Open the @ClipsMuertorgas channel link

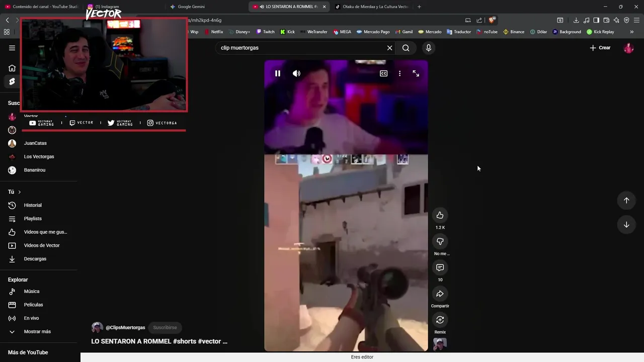125,327
